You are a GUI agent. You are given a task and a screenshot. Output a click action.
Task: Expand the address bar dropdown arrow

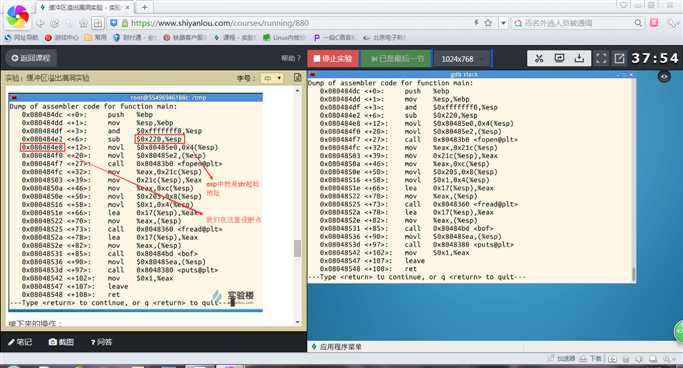[x=503, y=23]
